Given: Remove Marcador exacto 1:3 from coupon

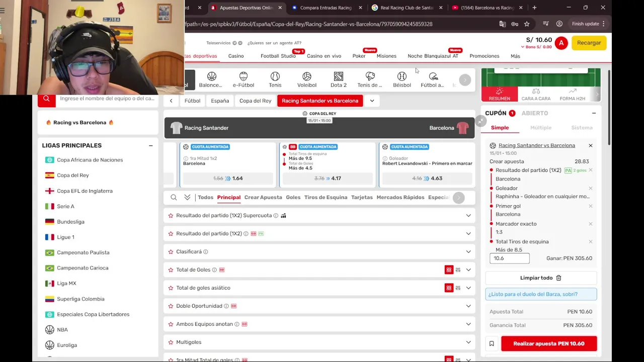Looking at the screenshot, I should click(x=591, y=224).
